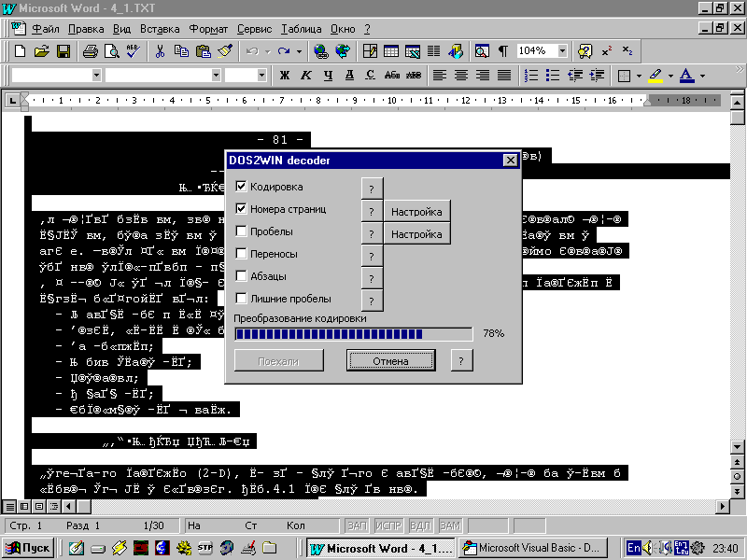Screen dimensions: 747x560
Task: Click the Отмена button
Action: click(x=390, y=361)
